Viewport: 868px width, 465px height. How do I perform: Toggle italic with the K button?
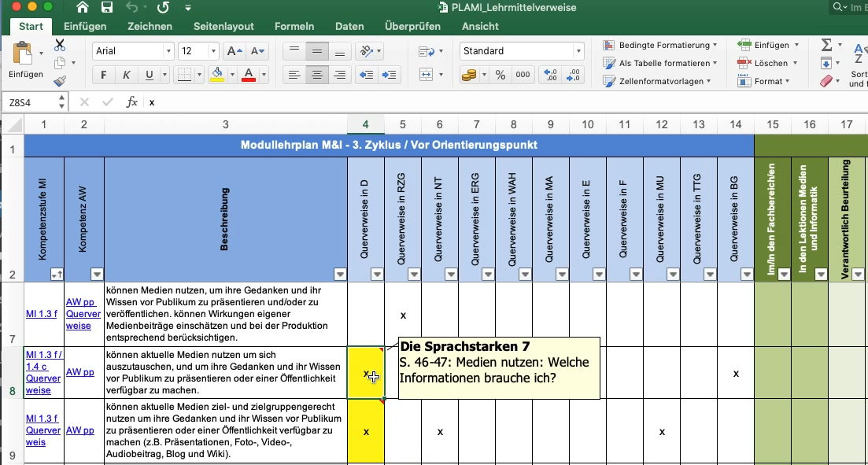[126, 75]
